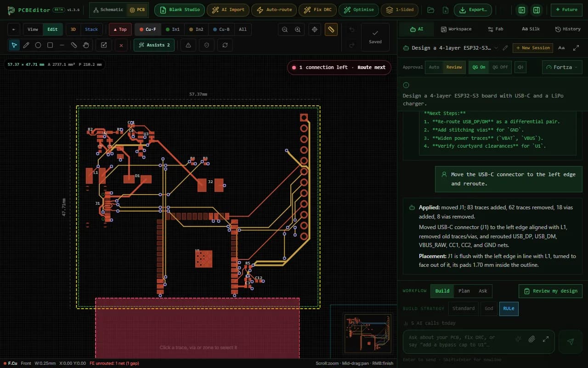Show the Cu·B copper layer
The image size is (588, 368).
pyautogui.click(x=221, y=29)
